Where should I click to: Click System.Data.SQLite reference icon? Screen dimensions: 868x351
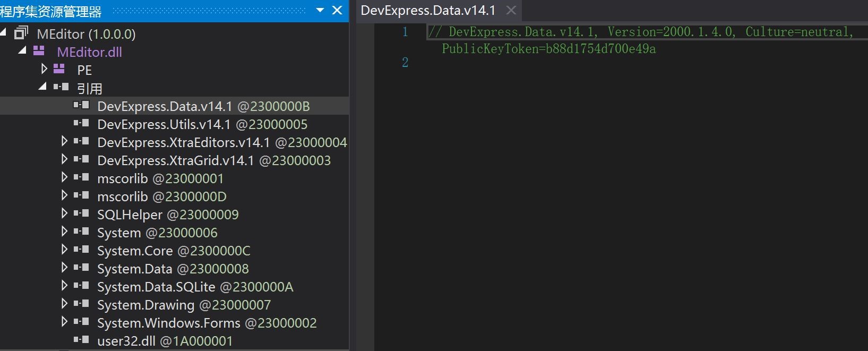click(81, 286)
